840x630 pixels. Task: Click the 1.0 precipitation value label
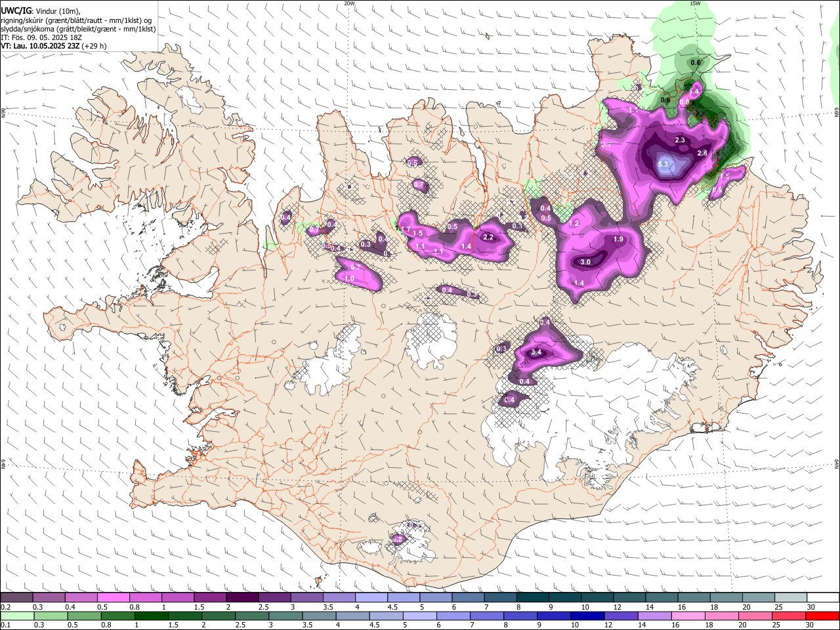[x=350, y=278]
